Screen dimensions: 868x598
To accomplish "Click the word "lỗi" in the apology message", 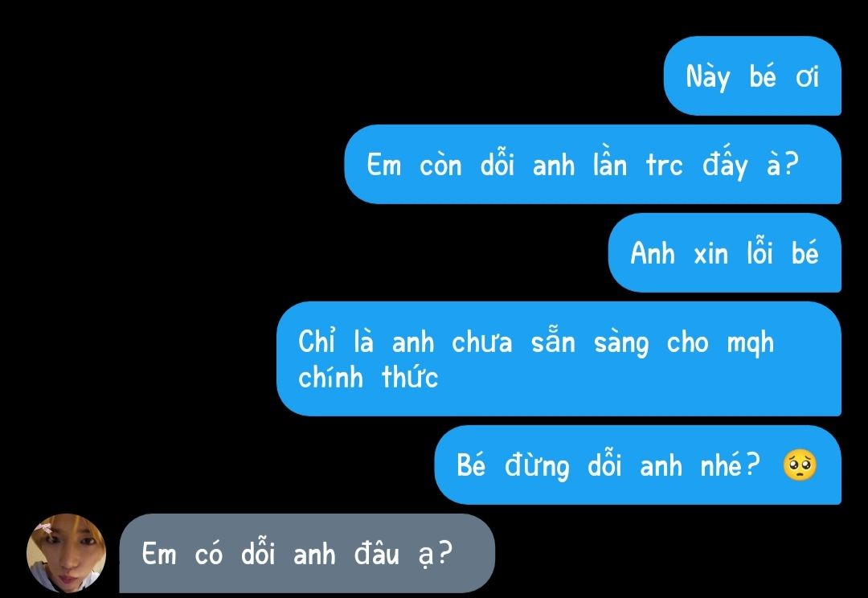I will coord(759,252).
